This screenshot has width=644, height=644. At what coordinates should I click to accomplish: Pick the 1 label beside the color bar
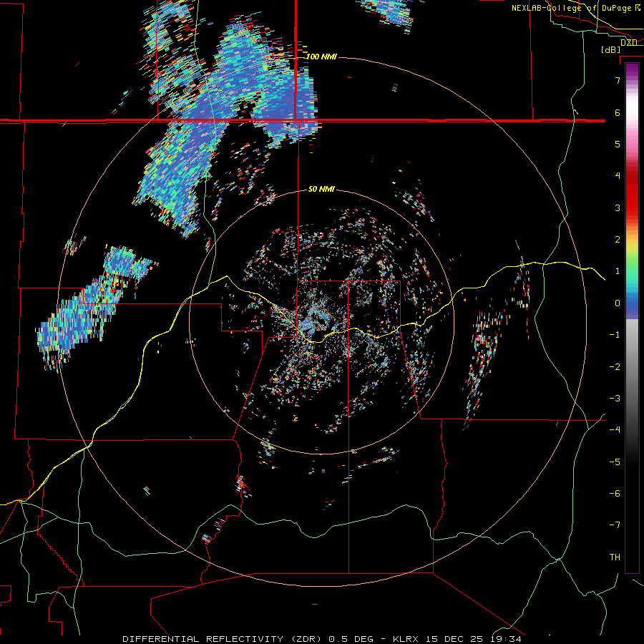(x=618, y=271)
